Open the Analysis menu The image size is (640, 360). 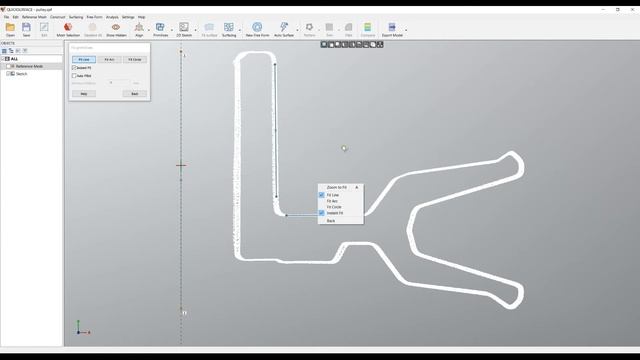112,17
